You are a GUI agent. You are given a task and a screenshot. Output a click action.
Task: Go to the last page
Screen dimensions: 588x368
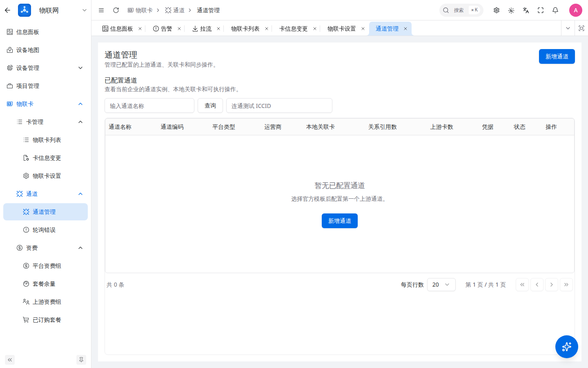point(566,285)
